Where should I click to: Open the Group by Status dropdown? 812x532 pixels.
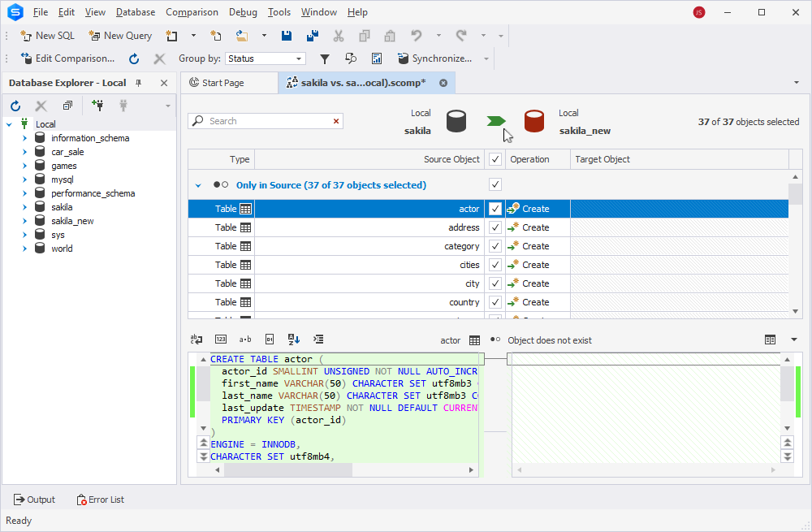click(x=266, y=58)
